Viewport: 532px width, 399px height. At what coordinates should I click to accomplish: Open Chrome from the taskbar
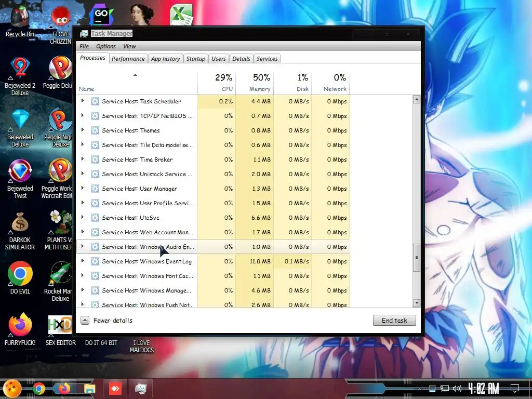pos(38,389)
